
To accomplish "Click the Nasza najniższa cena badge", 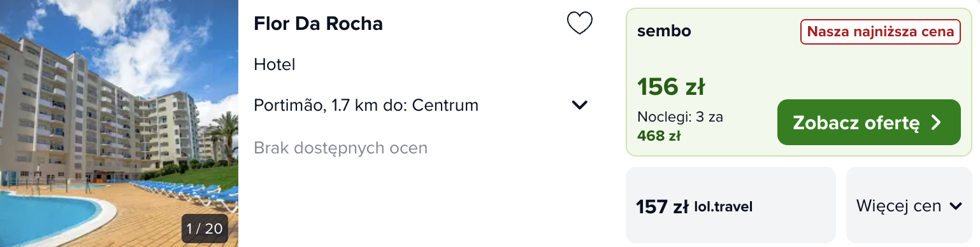I will point(881,31).
